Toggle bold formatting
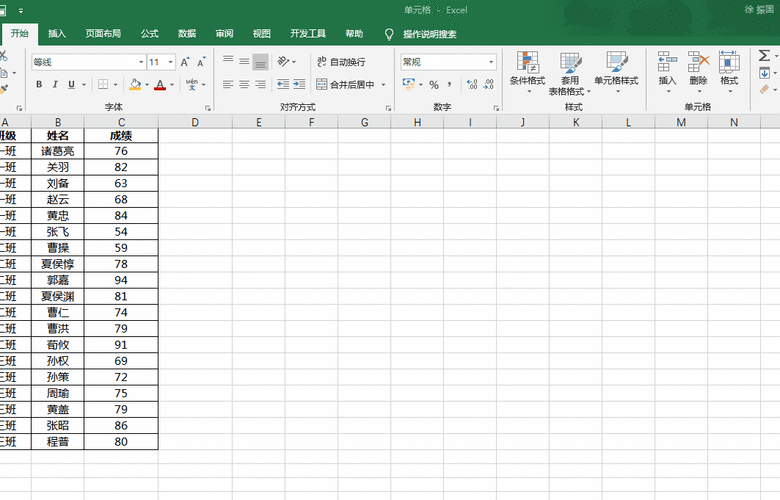This screenshot has width=780, height=500. click(x=40, y=85)
